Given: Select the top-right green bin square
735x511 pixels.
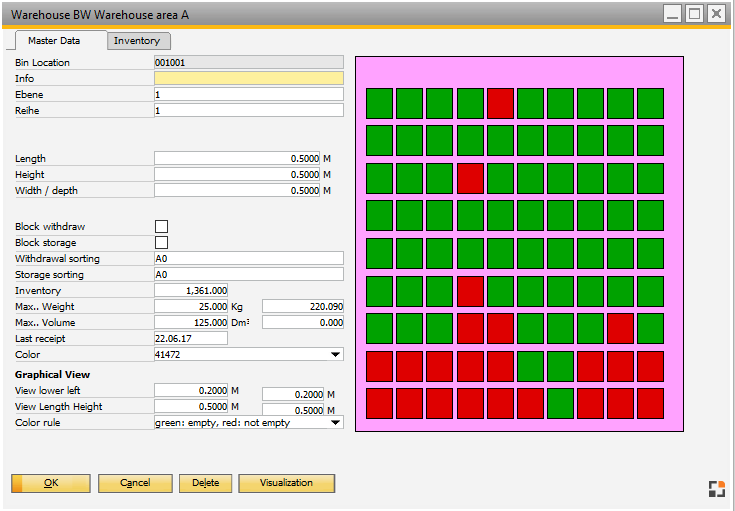Looking at the screenshot, I should click(x=650, y=102).
